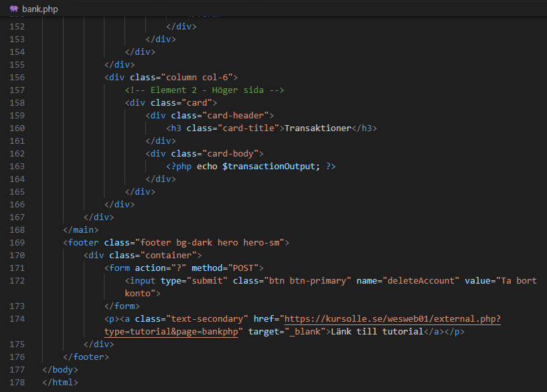Switch to the bank.php tab
Viewport: 547px width, 392px height.
point(40,9)
